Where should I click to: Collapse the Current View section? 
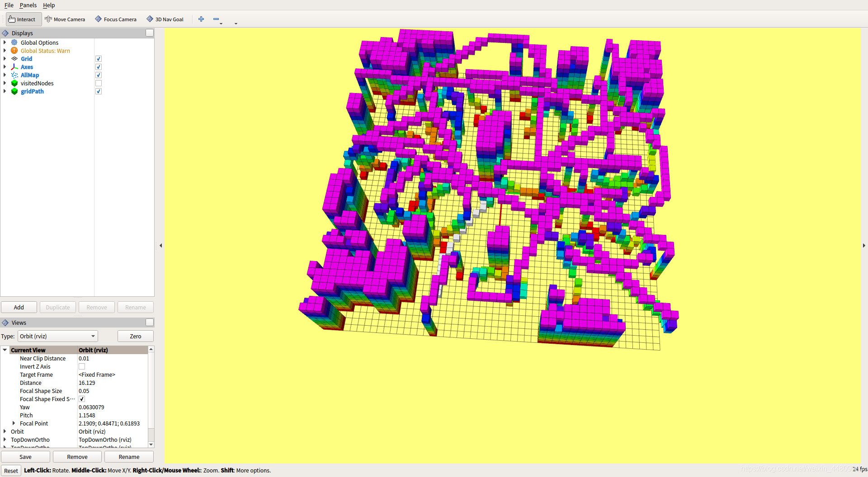(x=5, y=350)
